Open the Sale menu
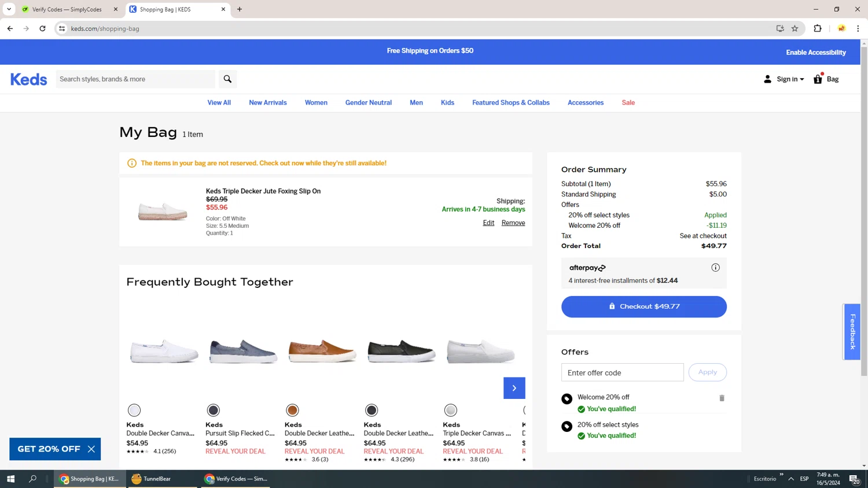This screenshot has height=488, width=868. pyautogui.click(x=628, y=102)
